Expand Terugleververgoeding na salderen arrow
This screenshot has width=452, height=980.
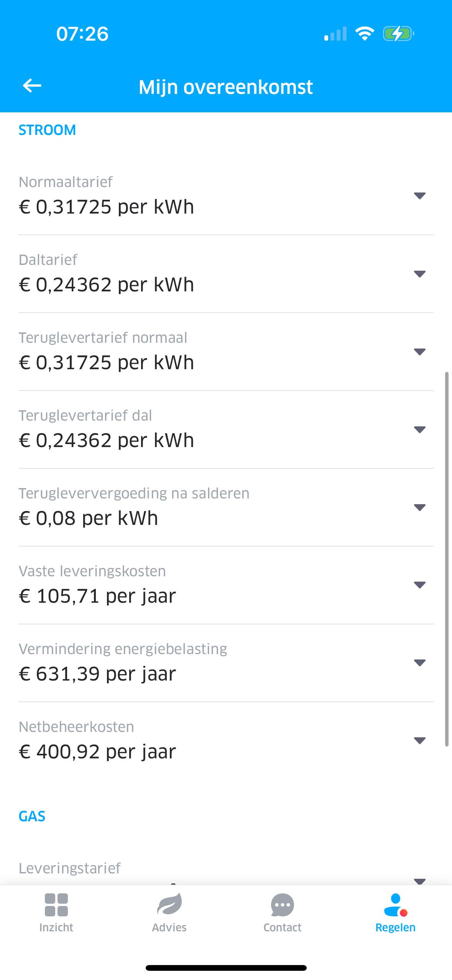click(x=420, y=507)
